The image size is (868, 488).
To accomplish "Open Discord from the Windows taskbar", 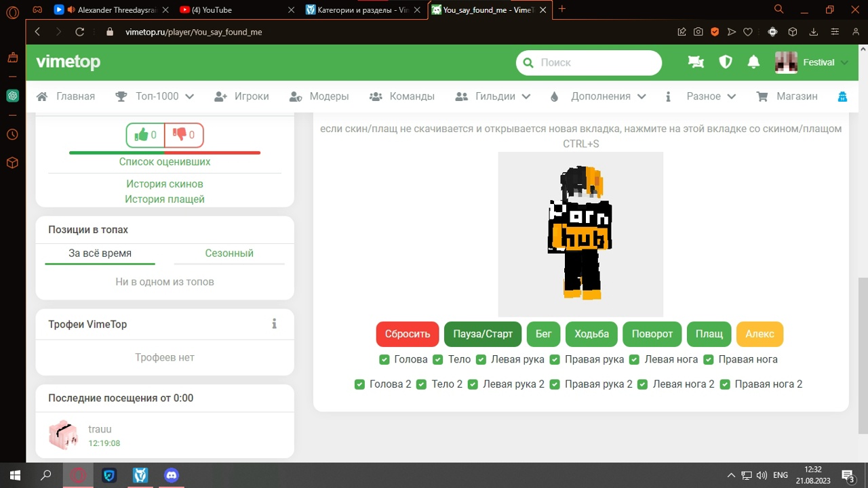I will 172,475.
